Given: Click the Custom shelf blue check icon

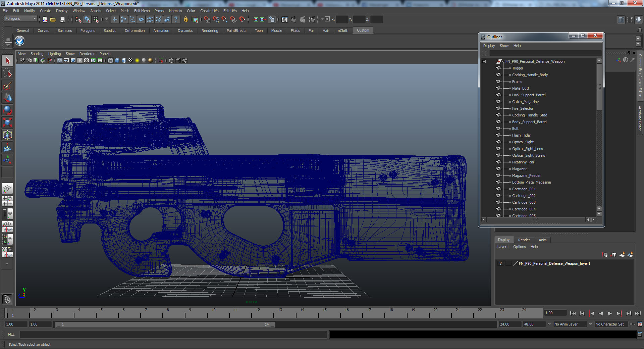Looking at the screenshot, I should (20, 41).
